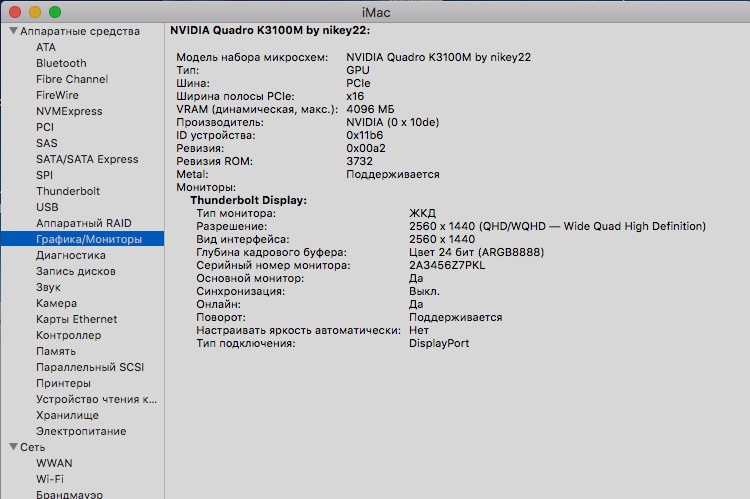The height and width of the screenshot is (499, 750).
Task: Click the VRAM value 4096 МБ
Action: (370, 109)
